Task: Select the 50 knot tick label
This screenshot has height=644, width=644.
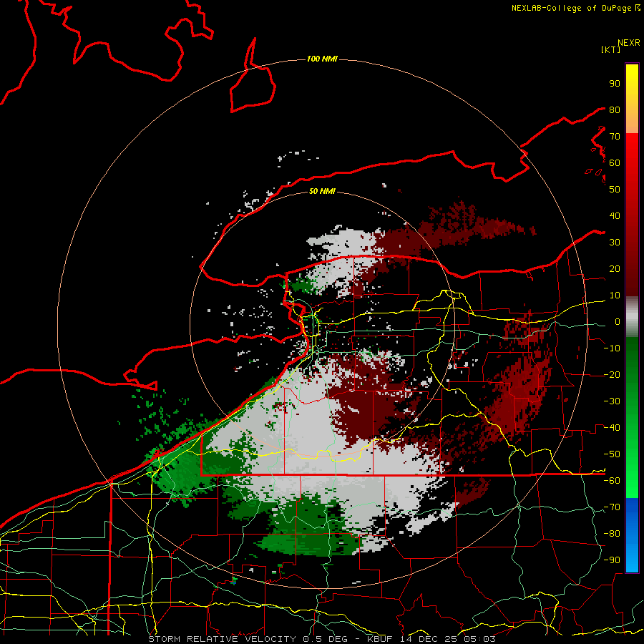Action: [615, 190]
